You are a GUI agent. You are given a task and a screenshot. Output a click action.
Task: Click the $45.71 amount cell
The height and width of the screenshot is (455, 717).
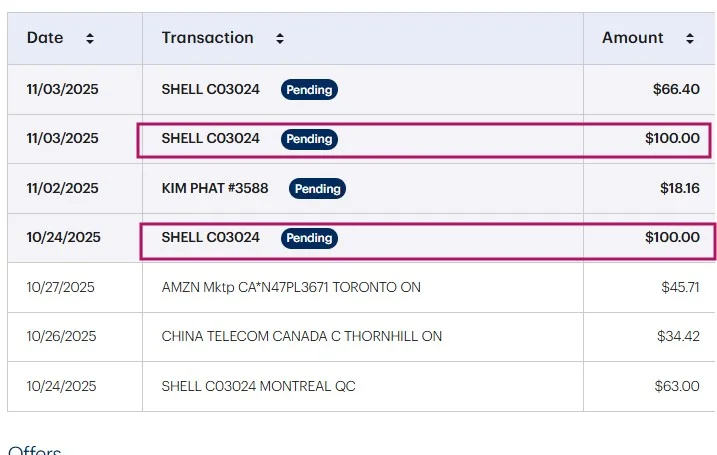click(x=680, y=287)
